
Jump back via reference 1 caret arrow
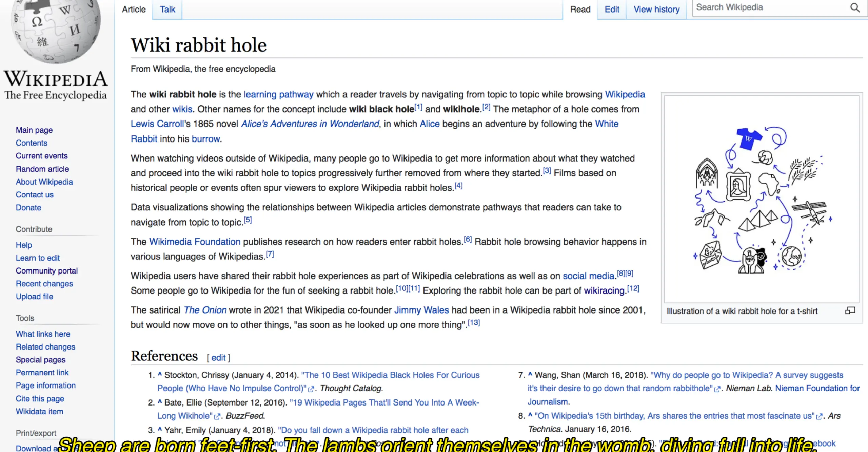point(160,375)
